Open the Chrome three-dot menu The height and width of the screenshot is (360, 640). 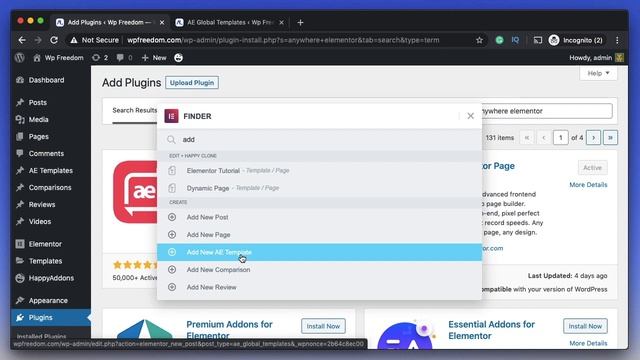pos(617,40)
